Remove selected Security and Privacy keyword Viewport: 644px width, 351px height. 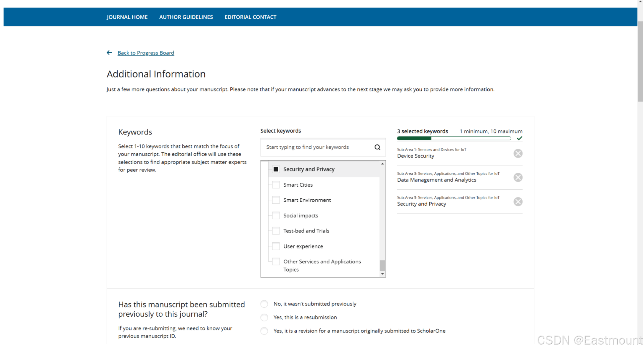click(x=518, y=202)
